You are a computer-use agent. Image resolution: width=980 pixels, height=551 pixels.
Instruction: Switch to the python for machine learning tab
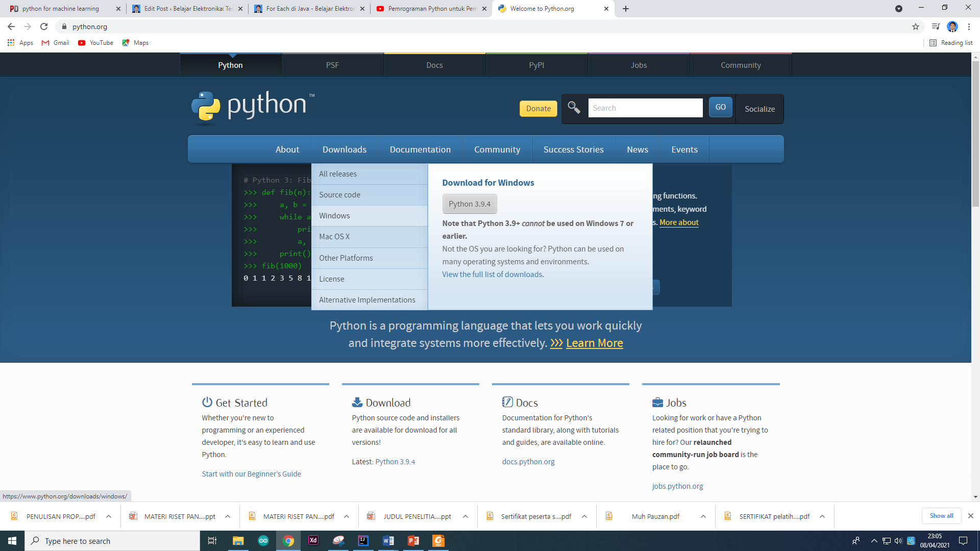[x=60, y=9]
